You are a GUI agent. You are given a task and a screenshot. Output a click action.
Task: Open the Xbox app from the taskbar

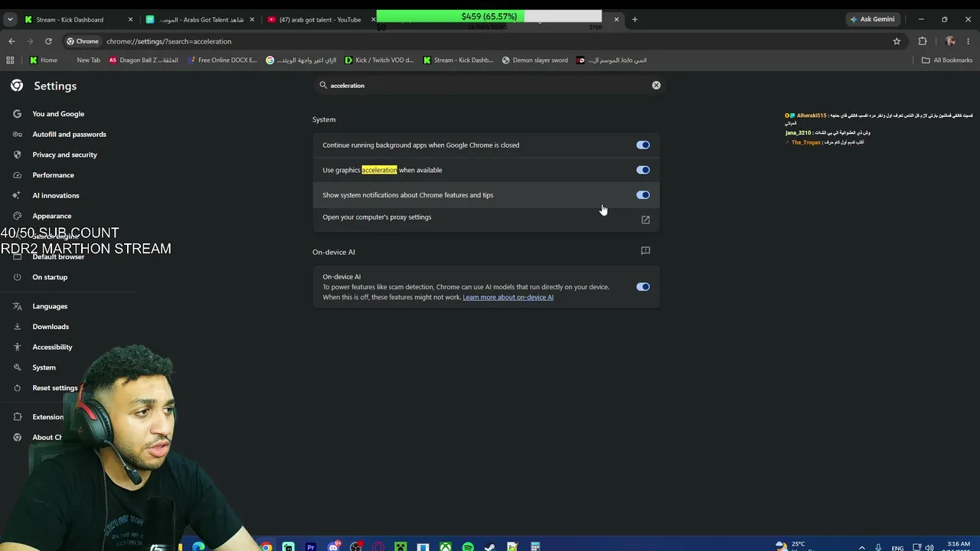(x=446, y=546)
